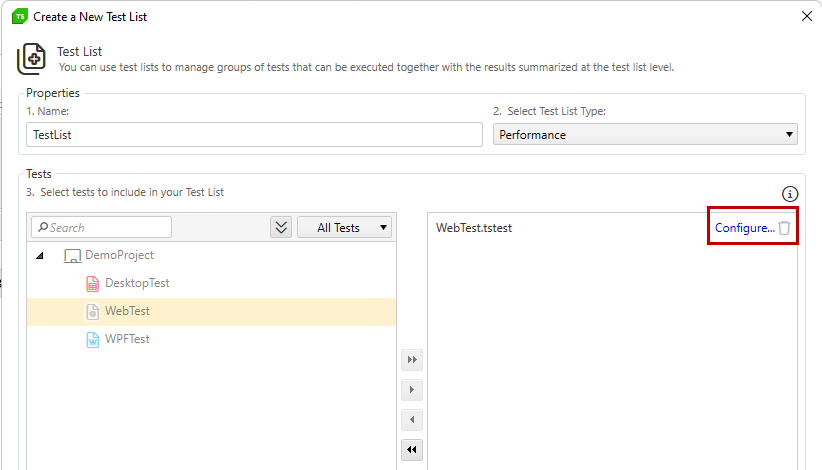822x470 pixels.
Task: Click the test Search box
Action: 102,227
